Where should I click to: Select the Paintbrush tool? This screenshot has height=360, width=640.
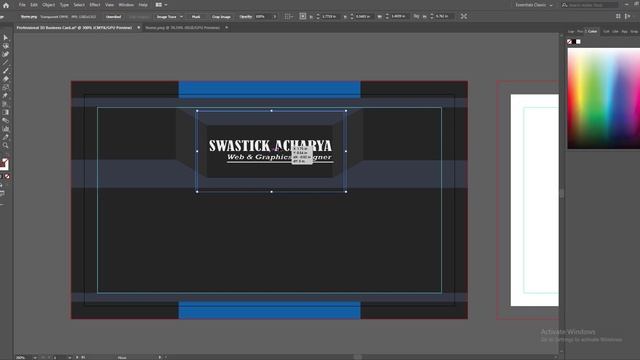(6, 71)
